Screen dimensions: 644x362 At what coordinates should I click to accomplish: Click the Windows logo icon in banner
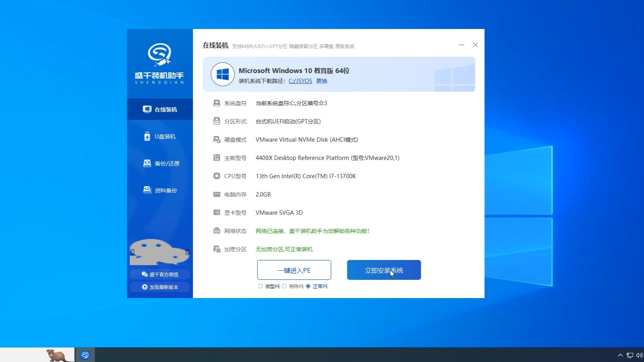[222, 74]
